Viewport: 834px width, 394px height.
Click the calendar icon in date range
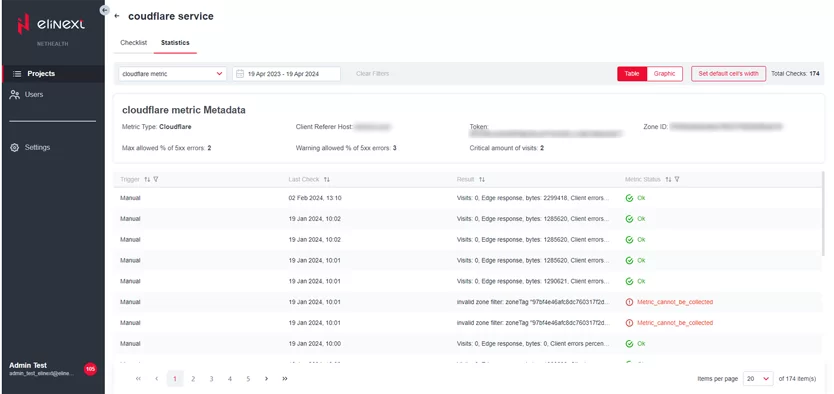tap(240, 74)
